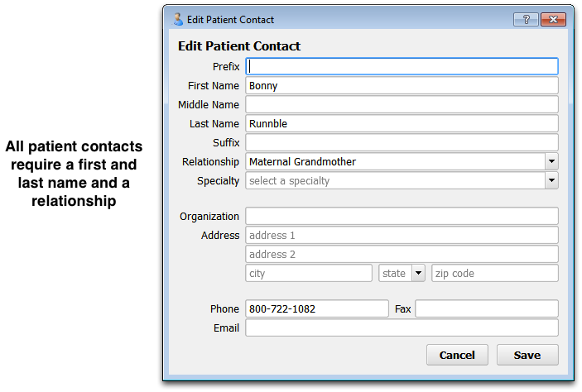Click the address 2 field
Screen dimensions: 582x392
402,255
